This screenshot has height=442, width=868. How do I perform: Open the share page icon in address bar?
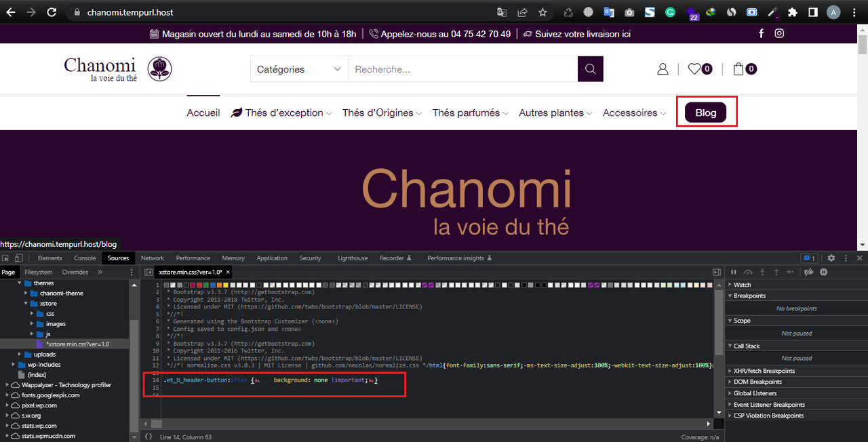tap(522, 12)
